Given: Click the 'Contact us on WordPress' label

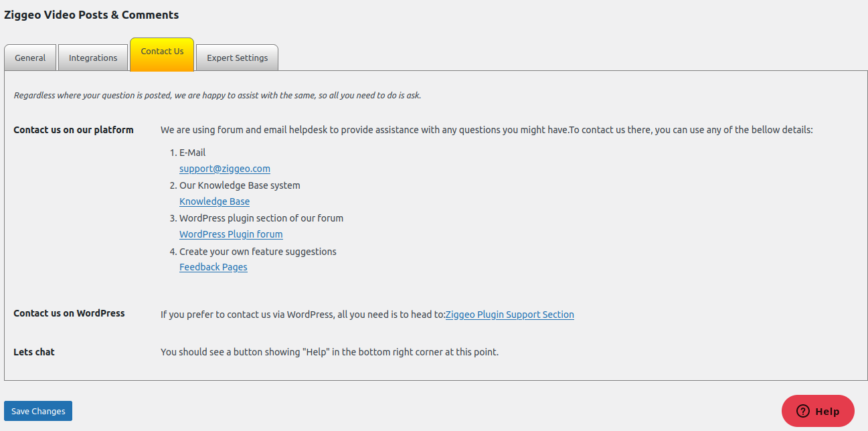Looking at the screenshot, I should pyautogui.click(x=69, y=313).
